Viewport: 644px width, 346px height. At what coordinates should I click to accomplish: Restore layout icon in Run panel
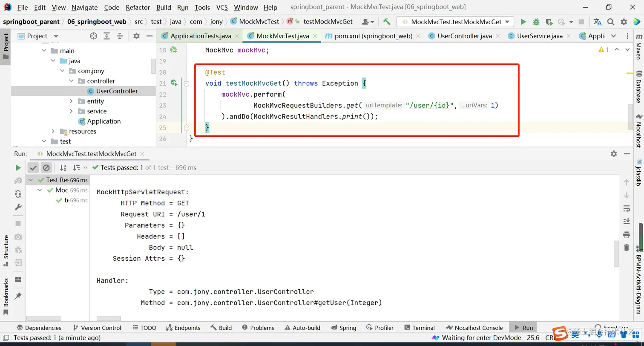coord(18,280)
